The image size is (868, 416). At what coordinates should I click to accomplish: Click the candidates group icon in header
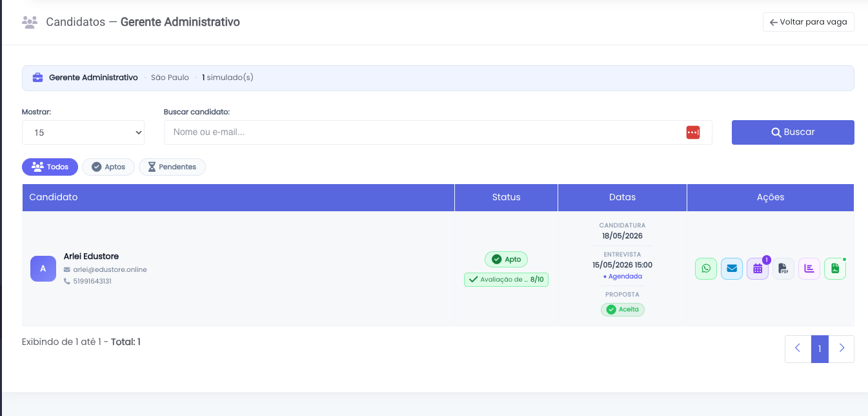30,22
